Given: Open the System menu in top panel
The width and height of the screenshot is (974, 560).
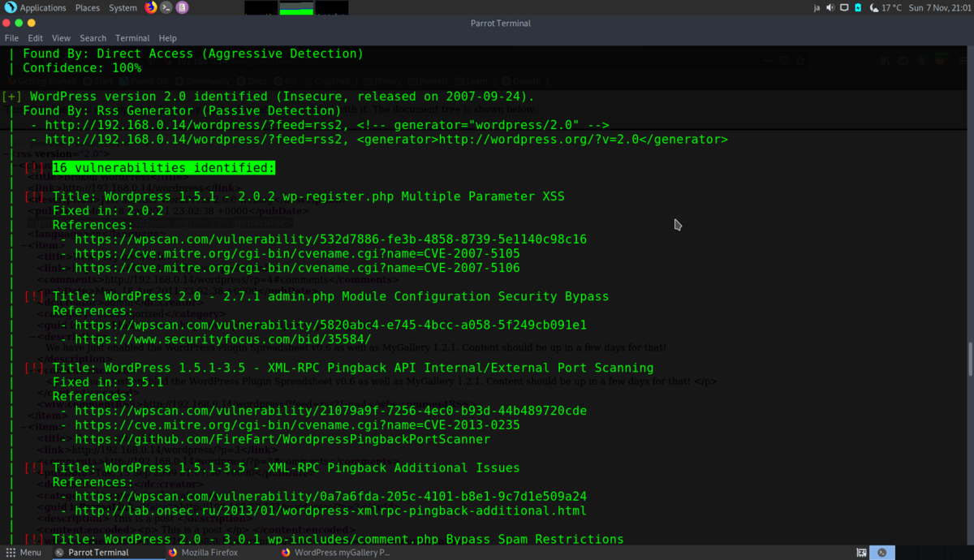Looking at the screenshot, I should point(123,7).
